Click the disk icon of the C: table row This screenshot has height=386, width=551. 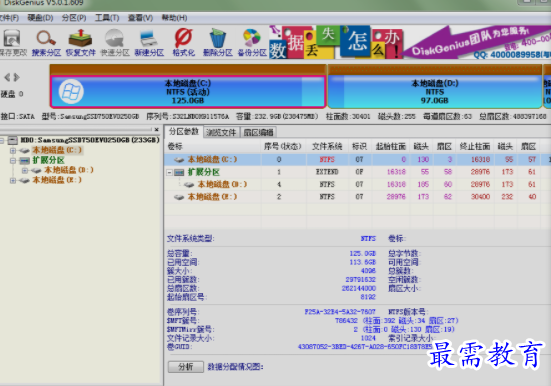[179, 160]
